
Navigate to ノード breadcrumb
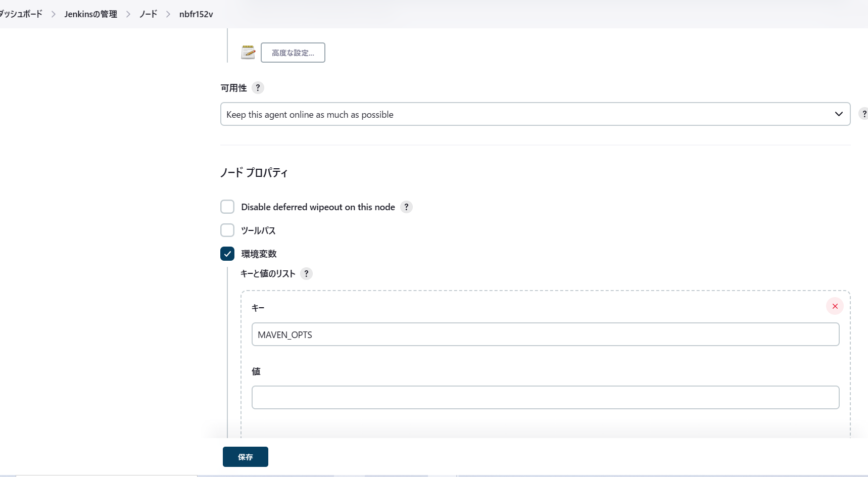[x=149, y=14]
